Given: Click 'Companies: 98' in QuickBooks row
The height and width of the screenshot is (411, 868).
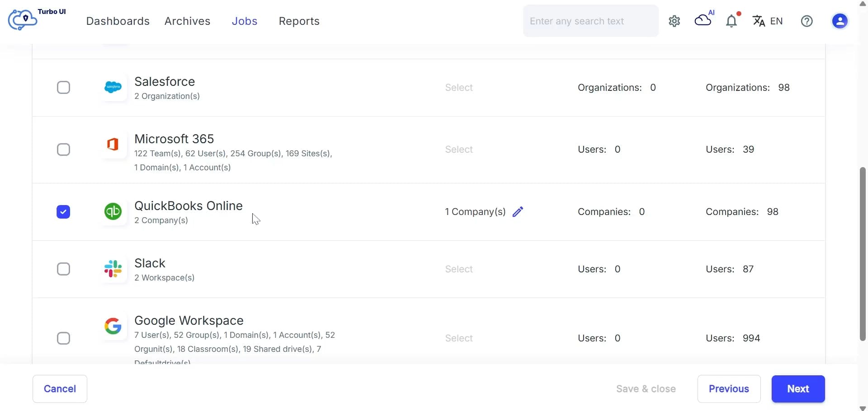Looking at the screenshot, I should click(x=742, y=212).
